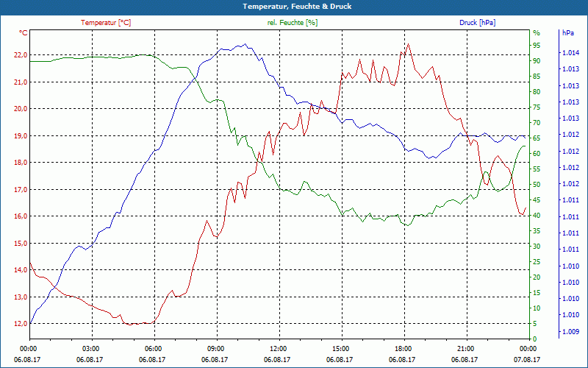588x368 pixels.
Task: Select the red 'Temperatur [°C]' legend label
Action: [x=106, y=23]
